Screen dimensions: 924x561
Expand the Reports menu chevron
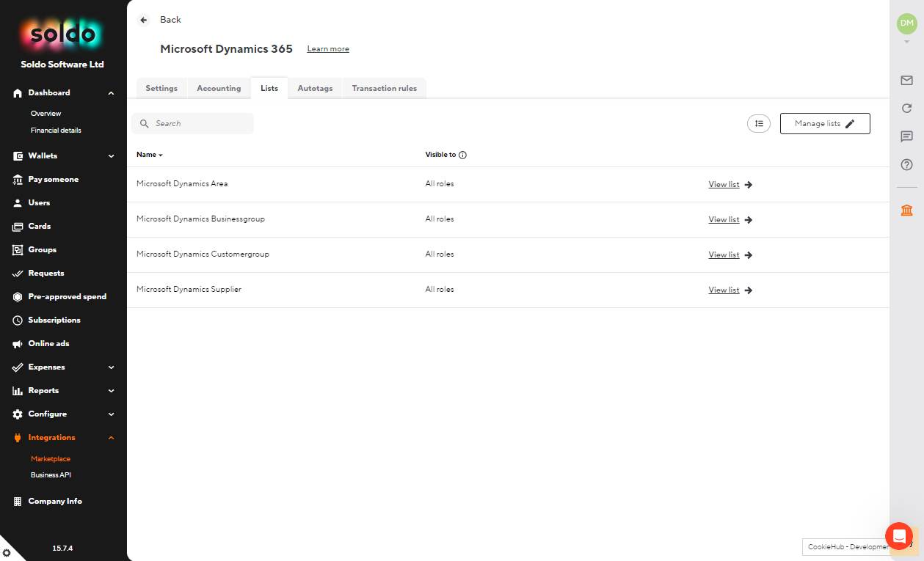(x=111, y=391)
